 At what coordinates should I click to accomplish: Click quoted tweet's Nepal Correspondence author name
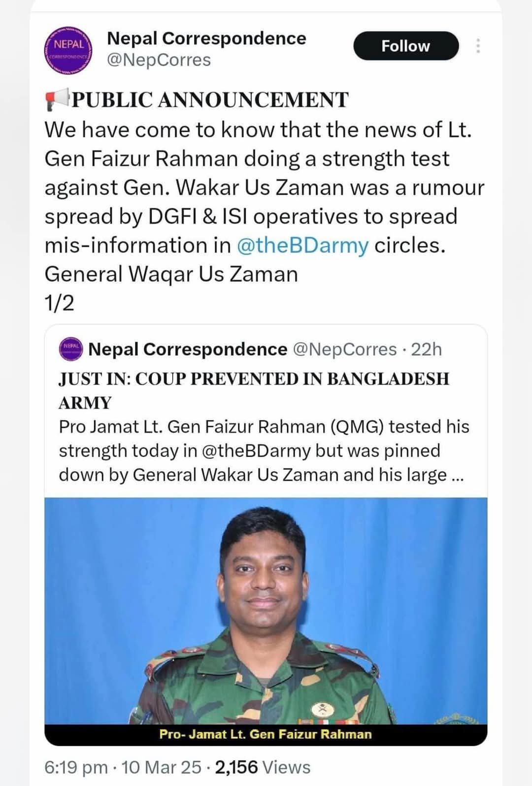188,349
